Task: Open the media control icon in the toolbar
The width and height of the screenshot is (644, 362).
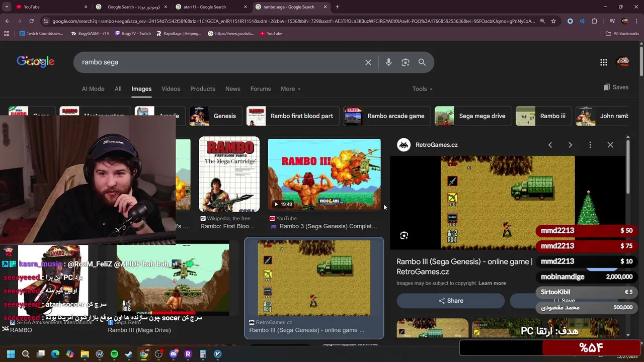Action: click(612, 21)
